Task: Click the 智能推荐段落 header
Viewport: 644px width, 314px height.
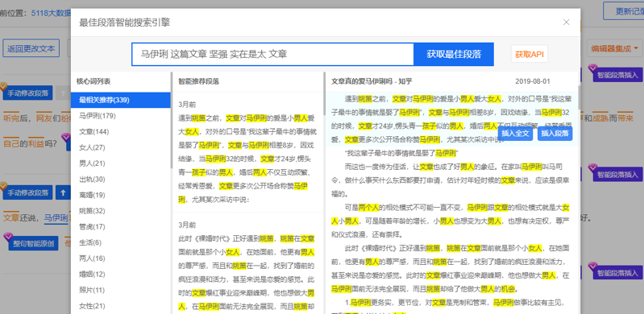Action: tap(199, 81)
